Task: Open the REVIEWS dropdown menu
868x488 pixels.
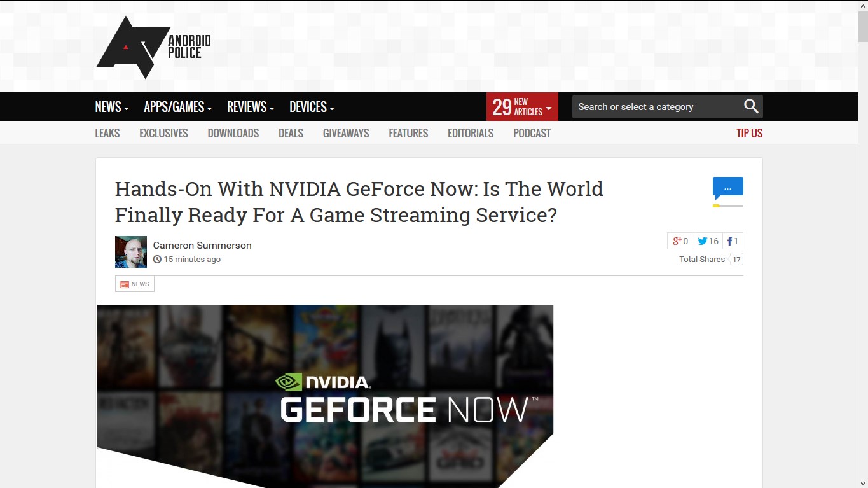Action: point(251,107)
